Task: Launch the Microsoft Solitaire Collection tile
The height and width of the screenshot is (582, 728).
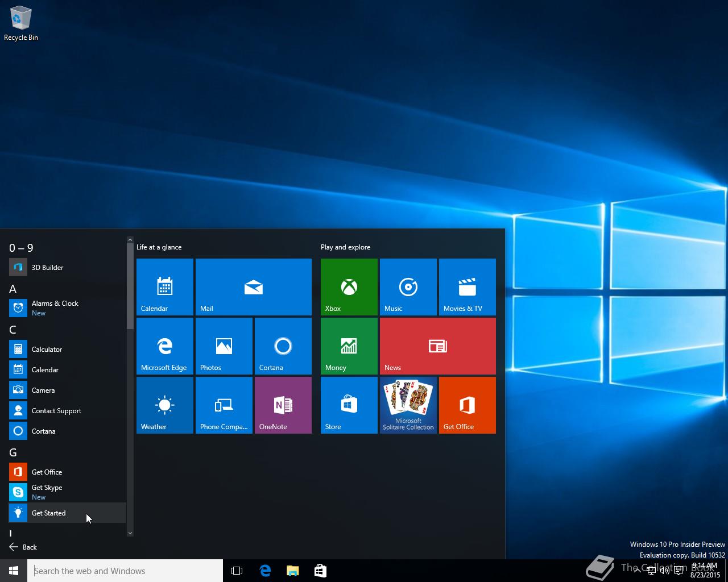Action: [408, 405]
